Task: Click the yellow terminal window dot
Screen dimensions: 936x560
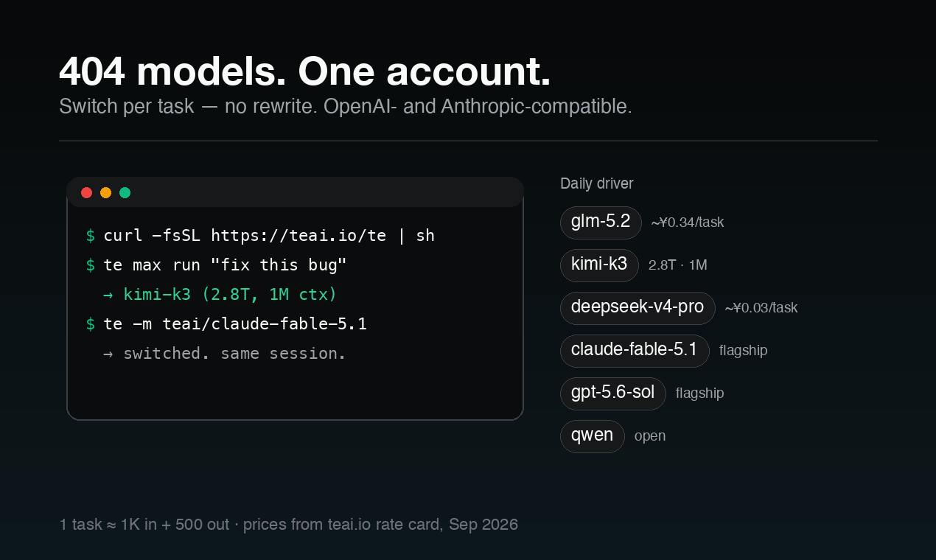Action: coord(105,192)
